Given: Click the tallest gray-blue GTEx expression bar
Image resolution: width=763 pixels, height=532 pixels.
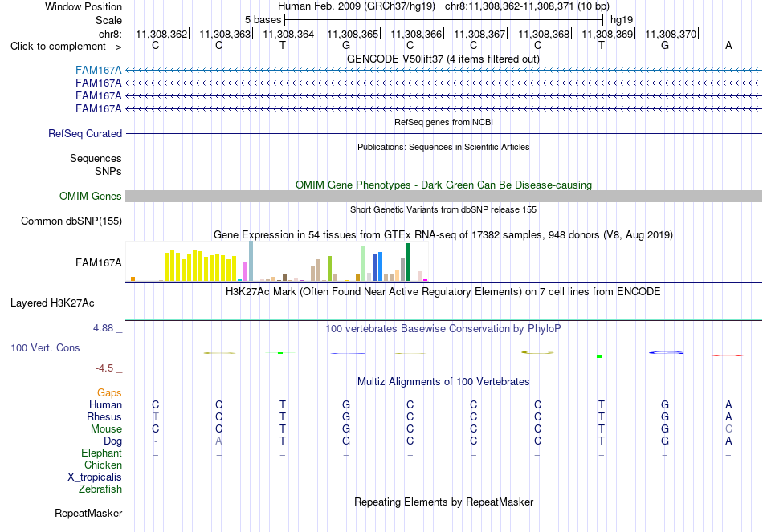Looking at the screenshot, I should click(x=251, y=261).
